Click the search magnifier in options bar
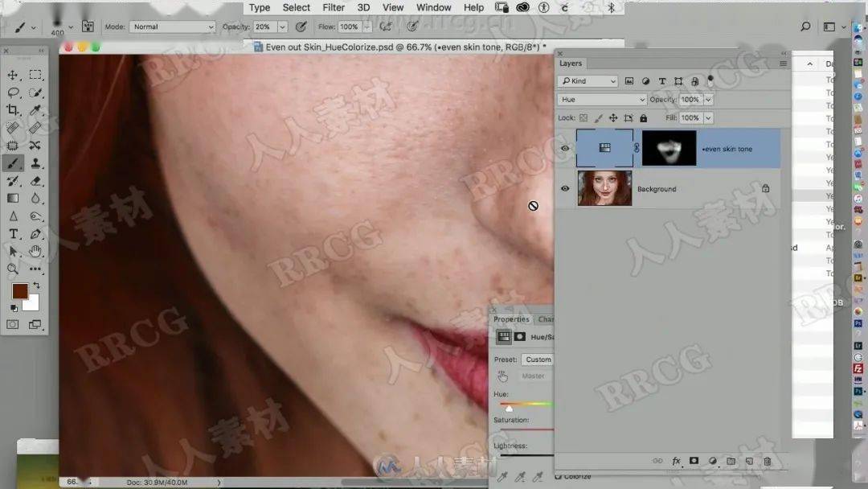 click(x=805, y=27)
